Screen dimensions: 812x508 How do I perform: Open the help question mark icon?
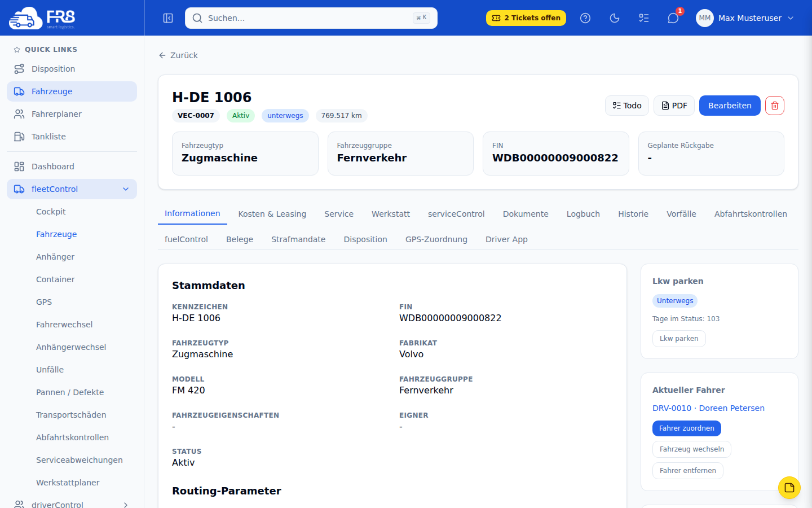[585, 18]
